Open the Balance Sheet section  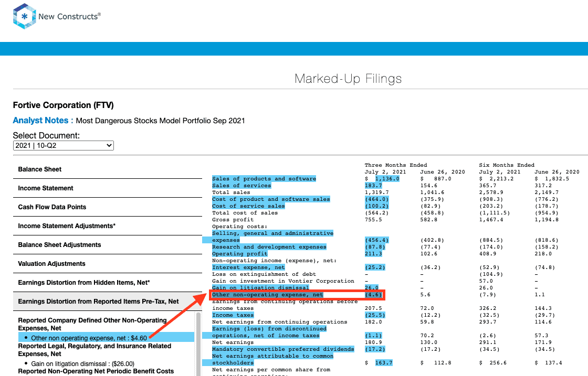[108, 169]
